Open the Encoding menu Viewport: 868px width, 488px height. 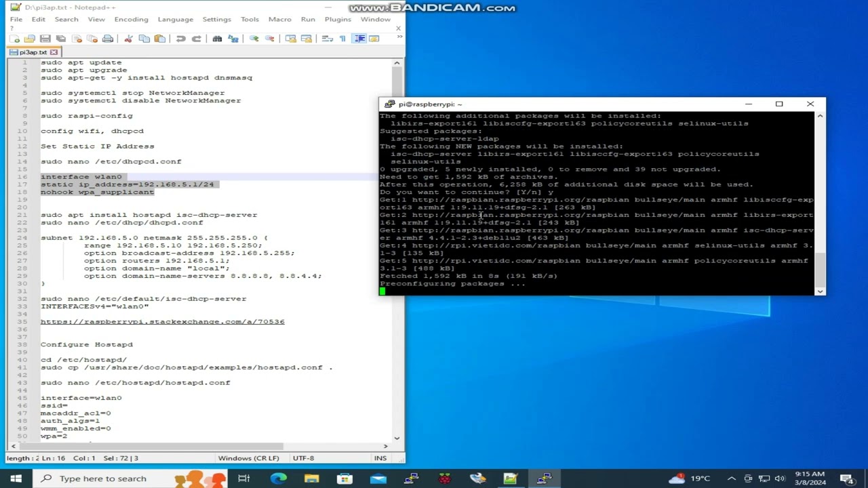[x=131, y=19]
